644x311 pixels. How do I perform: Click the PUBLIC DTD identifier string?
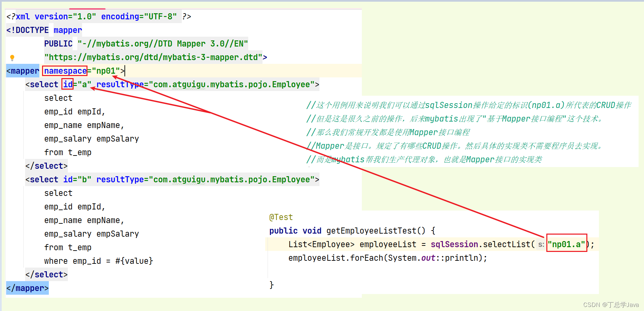tap(162, 43)
